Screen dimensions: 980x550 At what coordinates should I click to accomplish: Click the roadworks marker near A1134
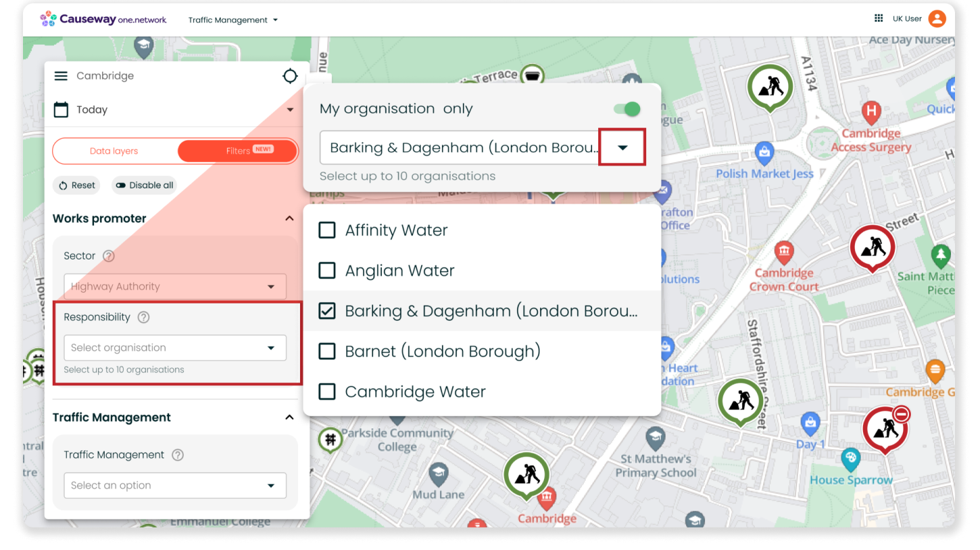(770, 89)
